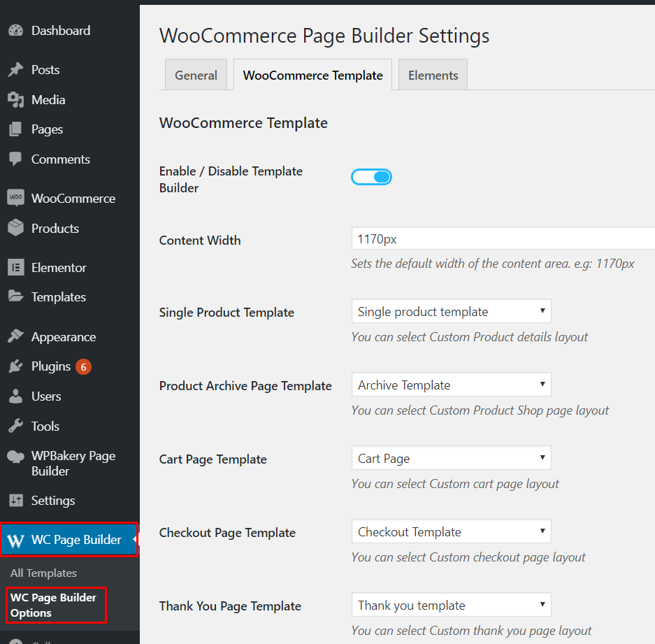This screenshot has height=644, width=655.
Task: Open Media via its sidebar icon
Action: 15,100
